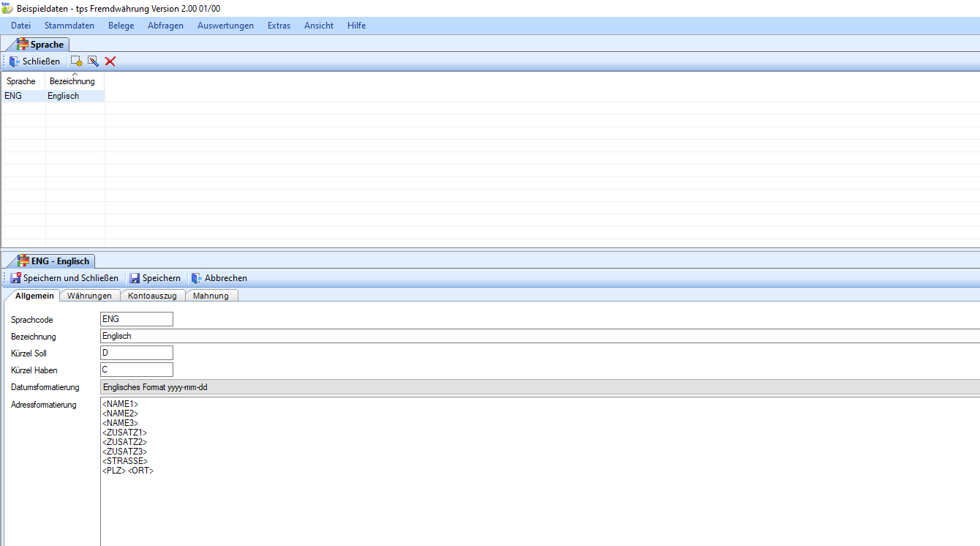
Task: Cancel editing with Abbrechen
Action: (x=219, y=278)
